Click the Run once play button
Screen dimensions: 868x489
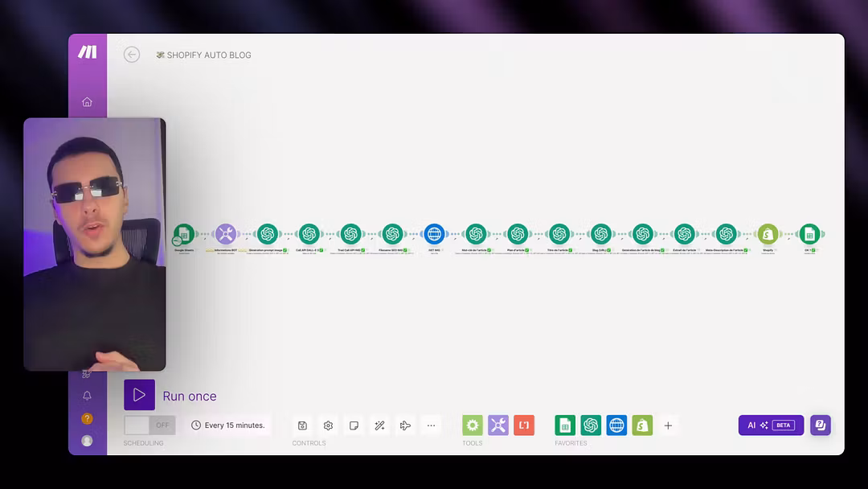click(139, 395)
